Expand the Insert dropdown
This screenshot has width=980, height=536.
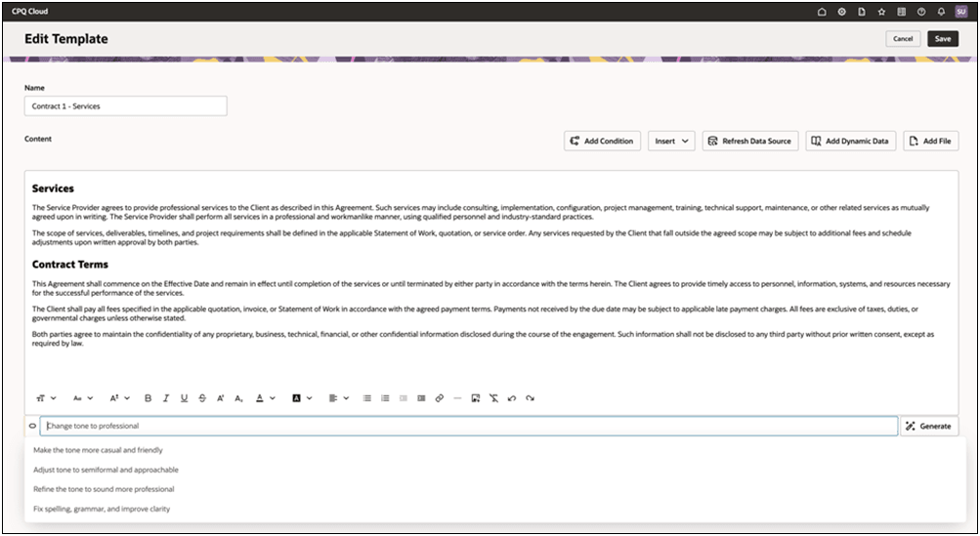click(671, 142)
